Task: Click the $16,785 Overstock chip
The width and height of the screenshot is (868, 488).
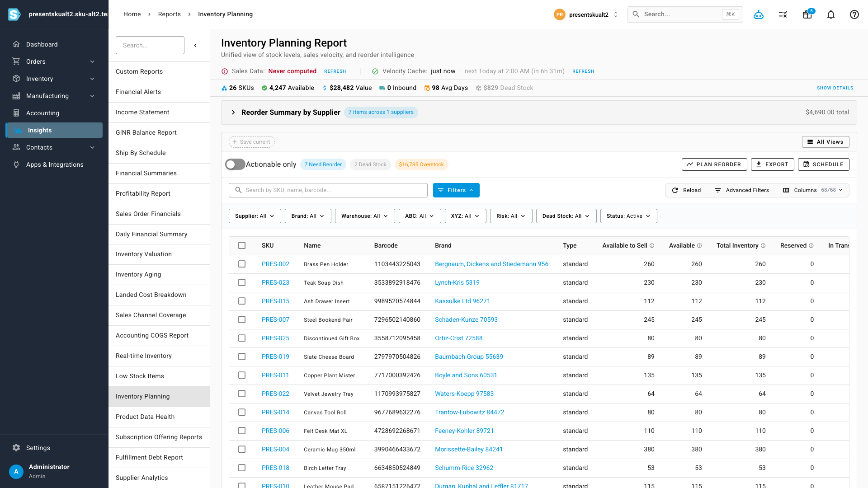Action: point(421,164)
